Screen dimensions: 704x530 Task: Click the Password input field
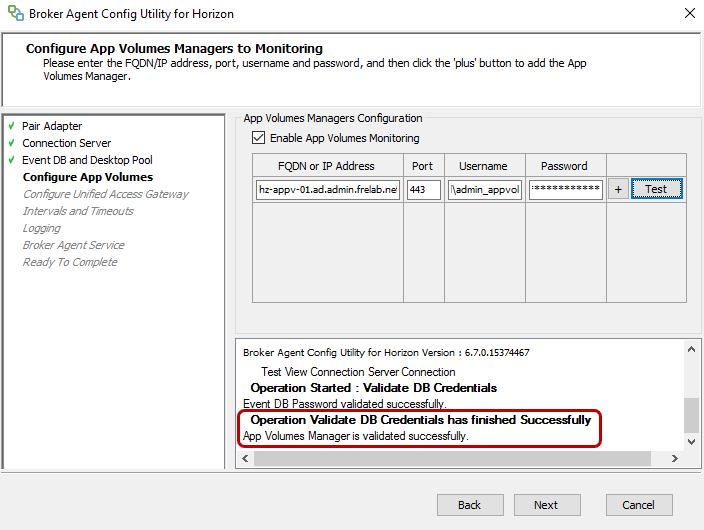pyautogui.click(x=566, y=190)
